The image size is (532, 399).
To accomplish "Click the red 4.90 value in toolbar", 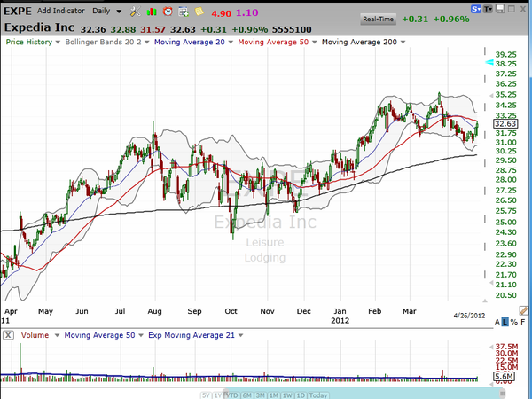I will point(221,13).
